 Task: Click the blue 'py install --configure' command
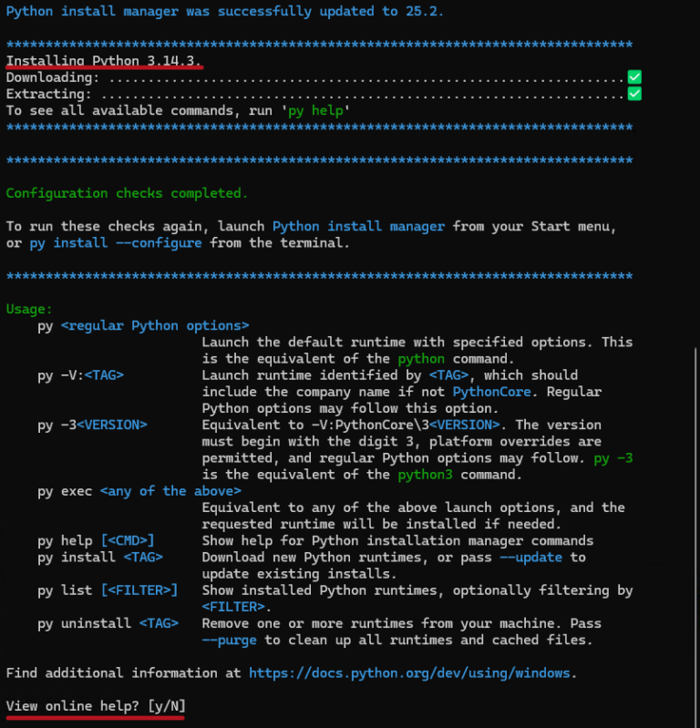tap(116, 243)
